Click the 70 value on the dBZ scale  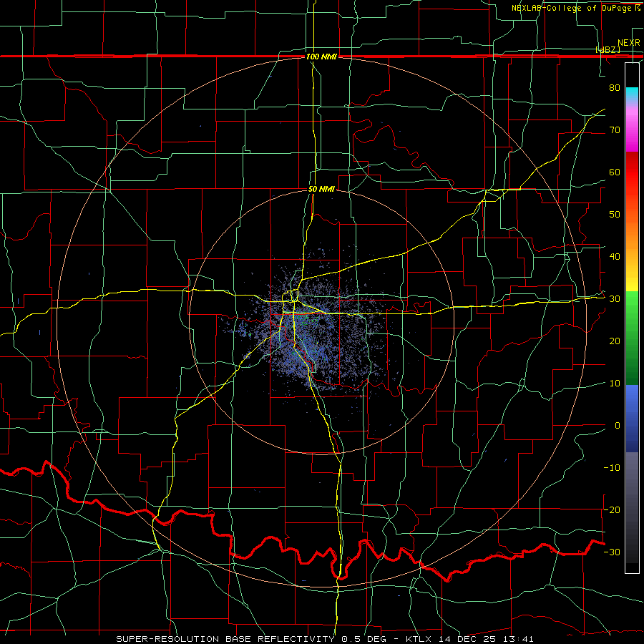[615, 130]
